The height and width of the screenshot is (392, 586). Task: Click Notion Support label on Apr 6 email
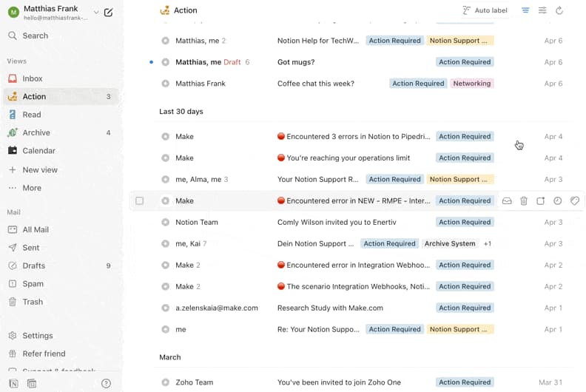[460, 41]
